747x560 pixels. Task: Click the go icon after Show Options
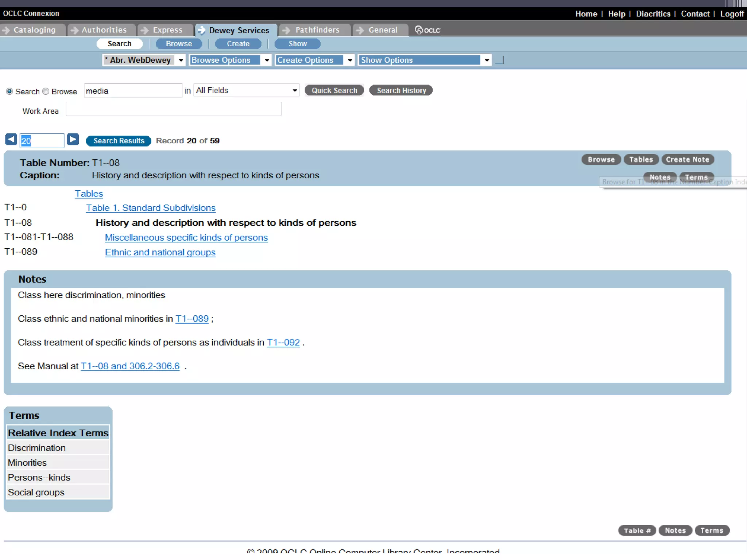pyautogui.click(x=500, y=60)
